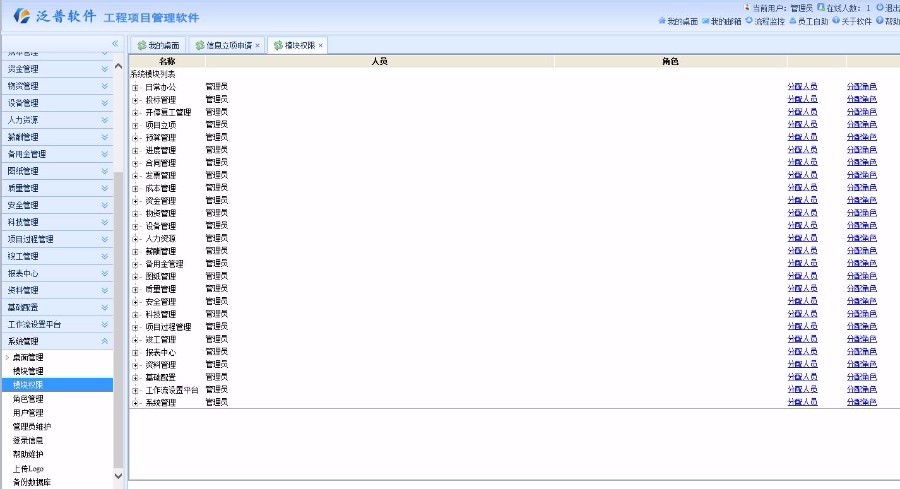Click the 退出 logout power icon
The height and width of the screenshot is (489, 900).
coord(880,7)
